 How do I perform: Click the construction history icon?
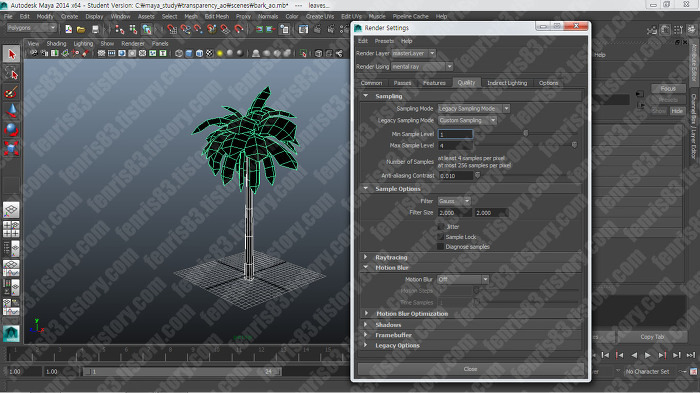coord(284,29)
